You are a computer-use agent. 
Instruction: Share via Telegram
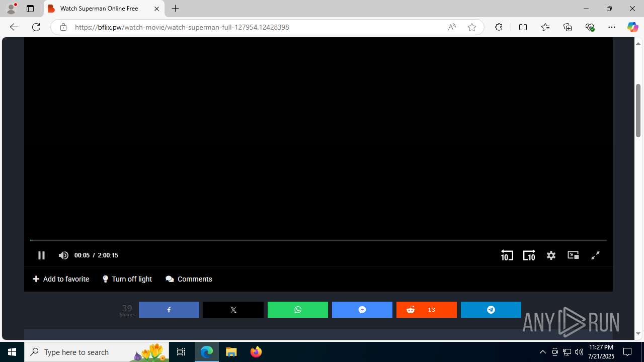491,310
